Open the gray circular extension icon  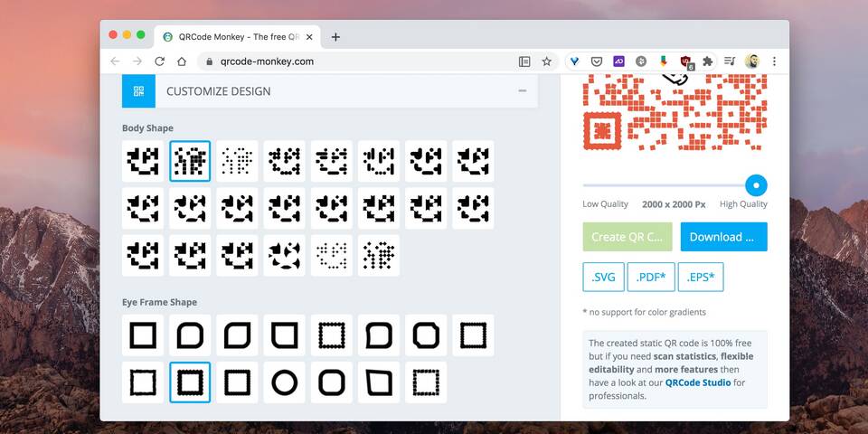coord(641,61)
